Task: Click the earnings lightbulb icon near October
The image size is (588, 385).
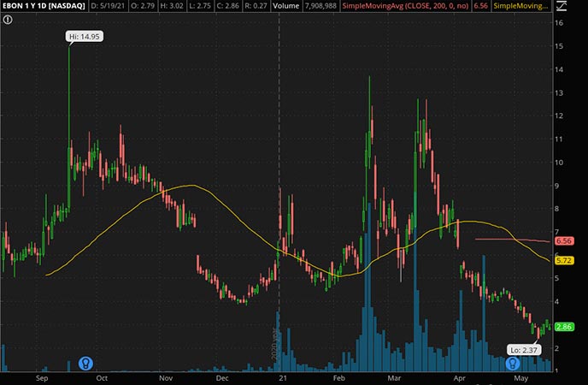Action: coord(85,363)
